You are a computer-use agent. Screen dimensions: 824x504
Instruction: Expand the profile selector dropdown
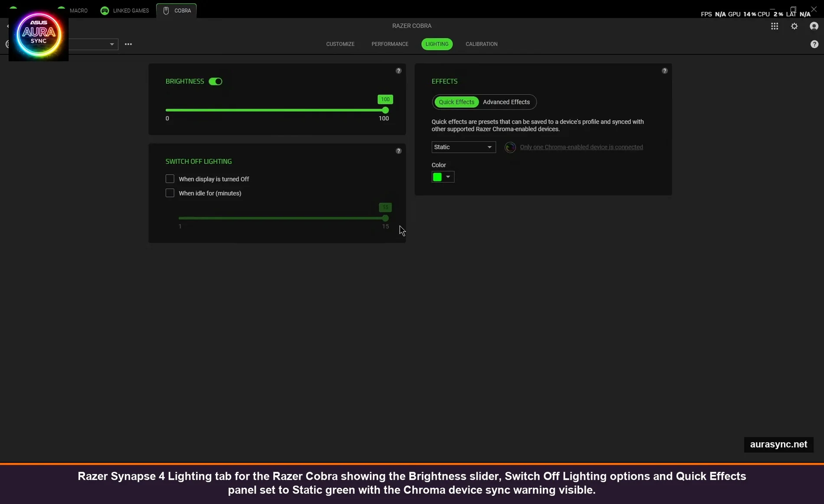[111, 44]
